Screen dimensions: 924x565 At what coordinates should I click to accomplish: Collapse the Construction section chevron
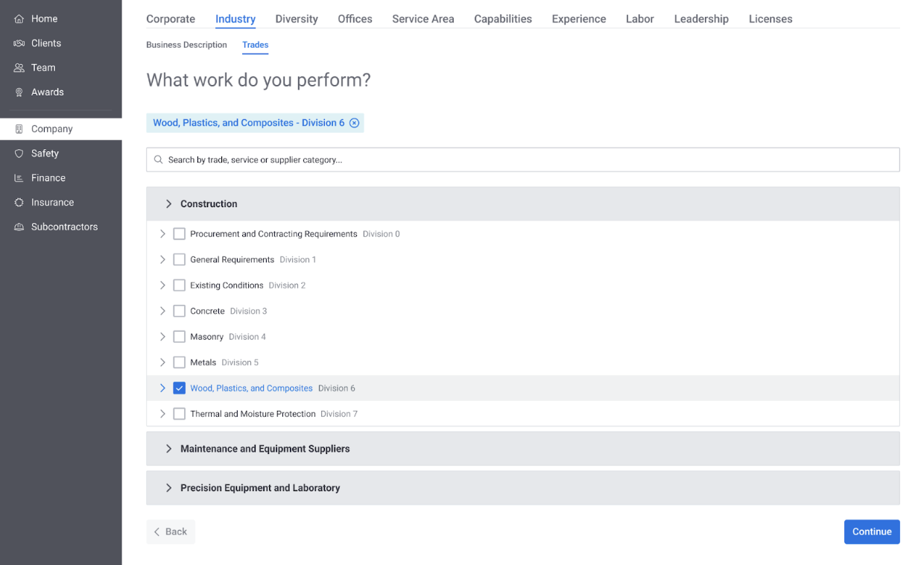pyautogui.click(x=168, y=203)
